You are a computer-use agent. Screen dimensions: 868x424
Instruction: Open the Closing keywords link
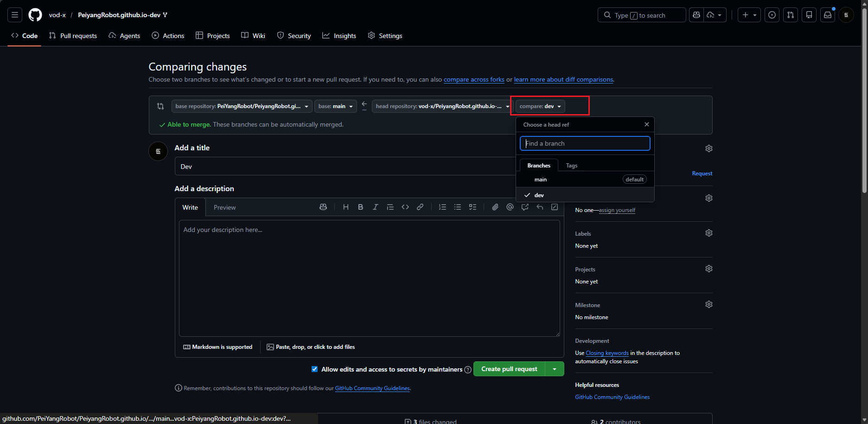(x=607, y=353)
